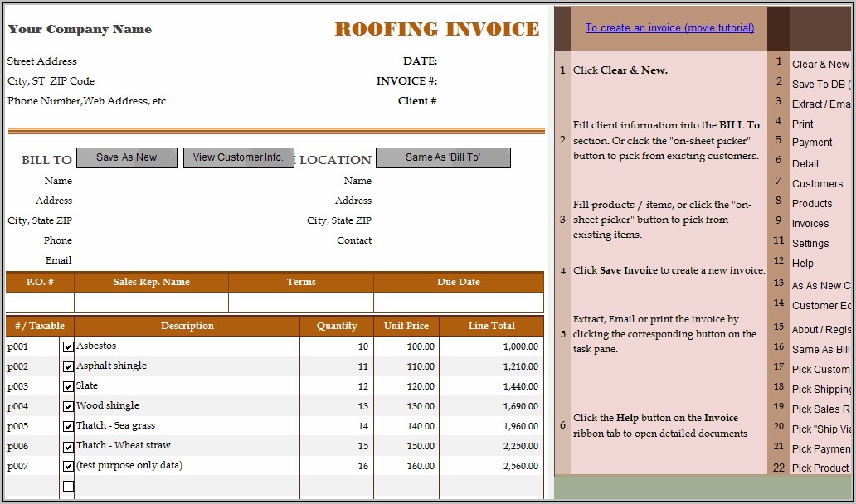Select Help entry in the task list
This screenshot has width=856, height=504.
(802, 263)
